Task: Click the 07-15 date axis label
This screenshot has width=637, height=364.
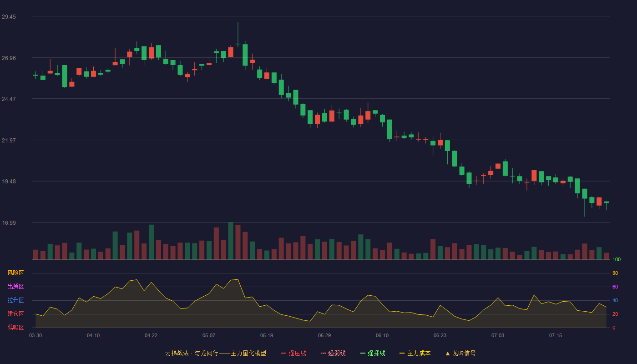Action: tap(556, 335)
